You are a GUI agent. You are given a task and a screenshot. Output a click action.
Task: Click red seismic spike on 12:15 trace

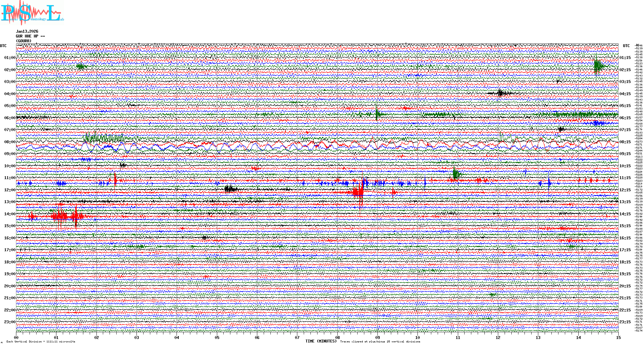click(359, 192)
